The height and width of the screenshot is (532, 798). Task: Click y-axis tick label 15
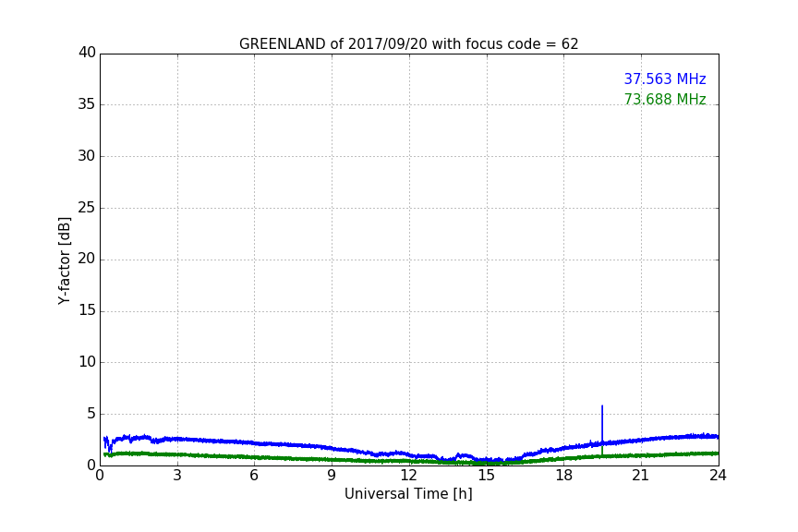87,310
